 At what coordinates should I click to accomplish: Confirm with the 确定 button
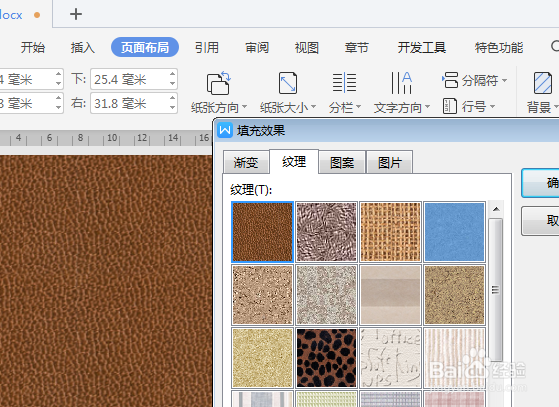pyautogui.click(x=540, y=183)
